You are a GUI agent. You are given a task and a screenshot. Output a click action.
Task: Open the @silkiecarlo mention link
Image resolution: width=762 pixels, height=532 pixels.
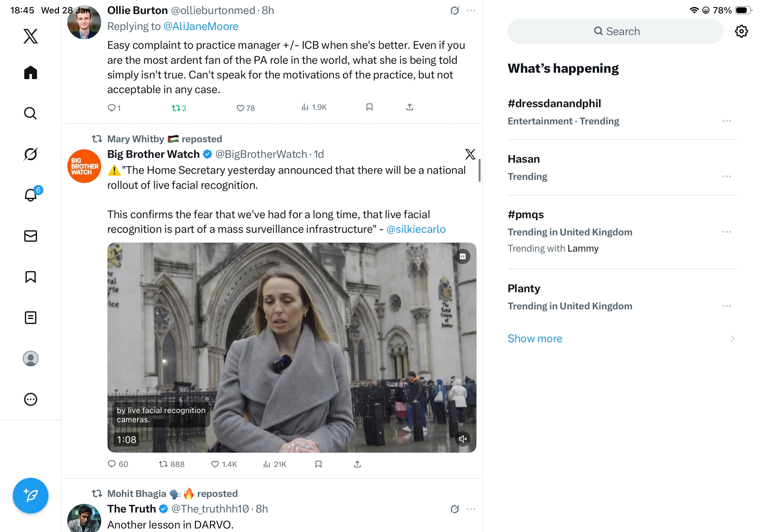[416, 229]
